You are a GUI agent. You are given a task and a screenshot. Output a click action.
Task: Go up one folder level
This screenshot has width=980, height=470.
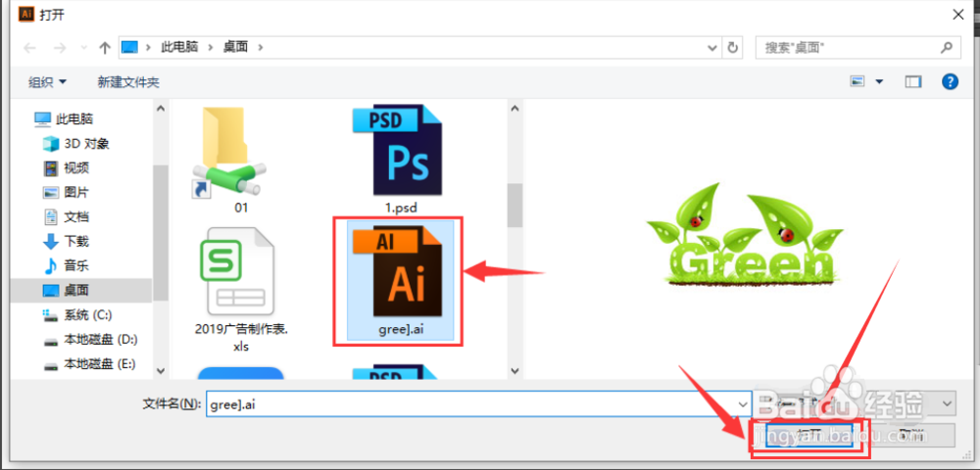tap(105, 48)
